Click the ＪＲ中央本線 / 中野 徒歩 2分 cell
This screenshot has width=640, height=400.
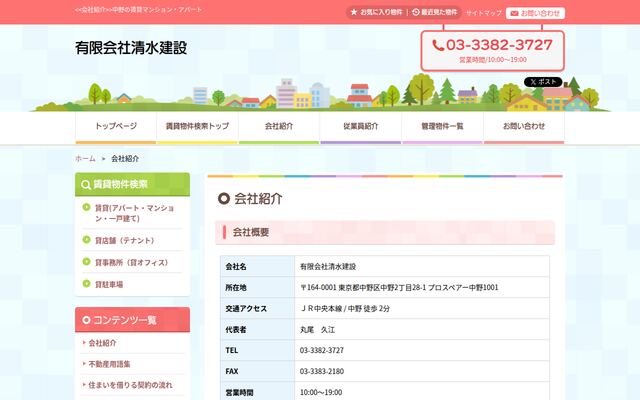point(422,309)
